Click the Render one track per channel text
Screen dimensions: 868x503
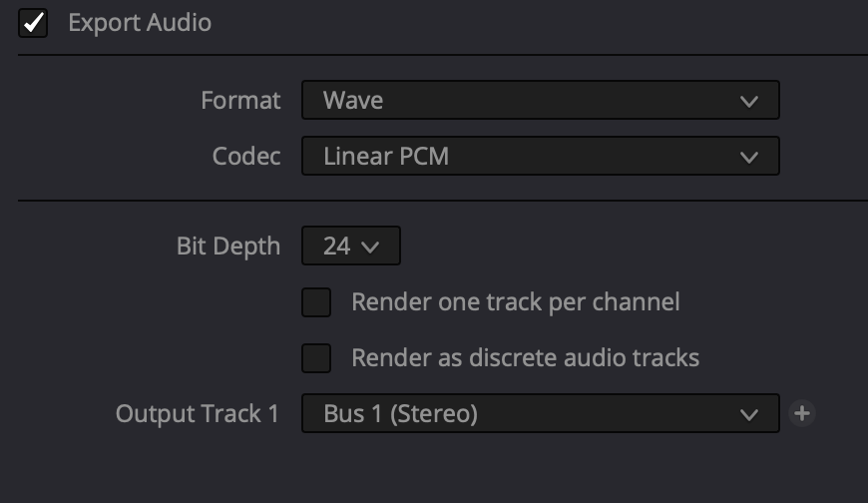(516, 302)
